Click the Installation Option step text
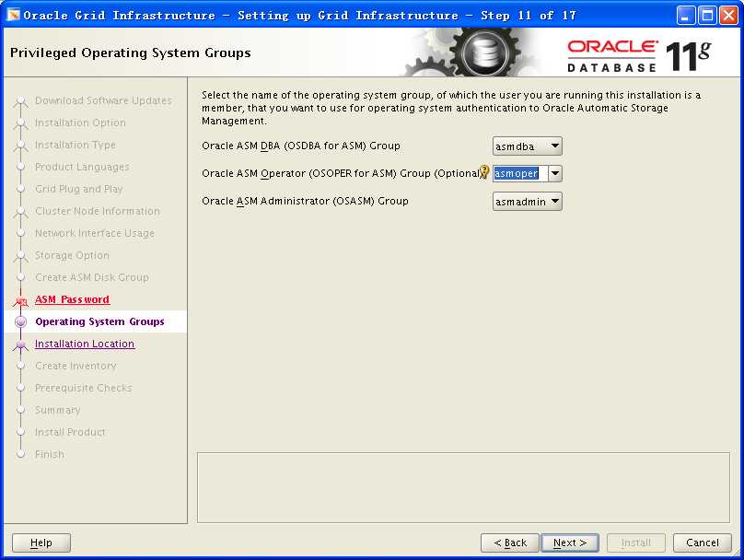 (x=81, y=122)
